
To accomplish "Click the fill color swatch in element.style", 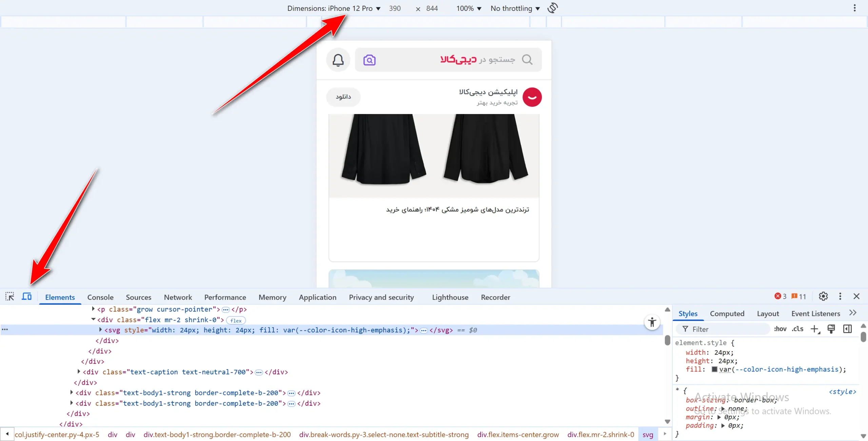I will [x=715, y=369].
